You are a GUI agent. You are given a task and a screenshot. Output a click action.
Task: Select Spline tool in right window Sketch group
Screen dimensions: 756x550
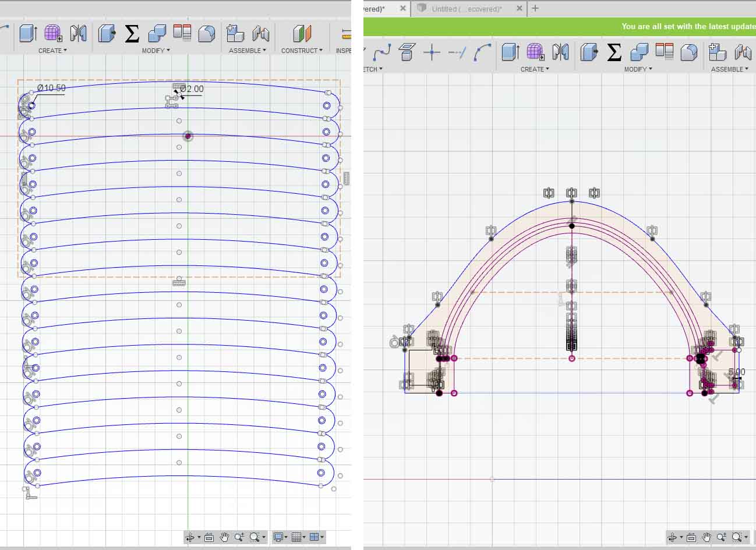pos(382,52)
